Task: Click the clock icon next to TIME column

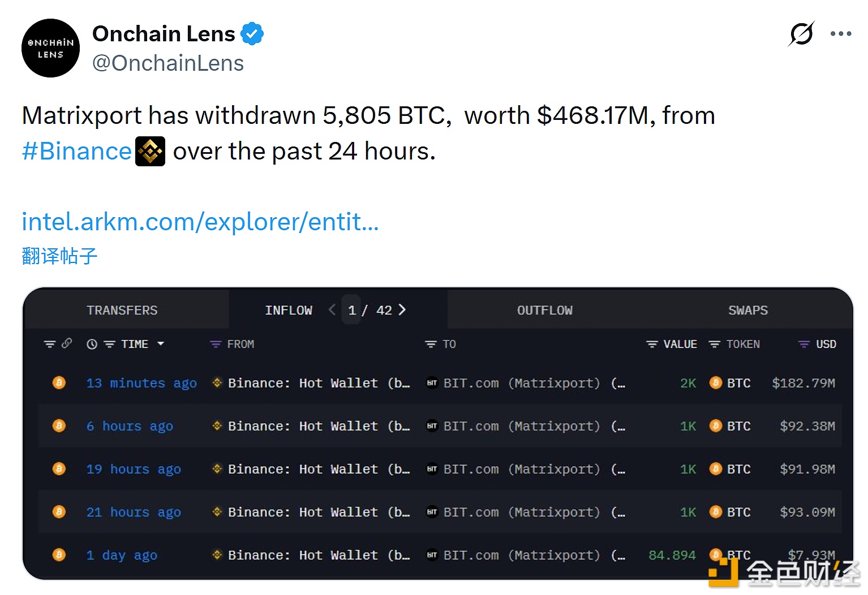Action: tap(92, 343)
